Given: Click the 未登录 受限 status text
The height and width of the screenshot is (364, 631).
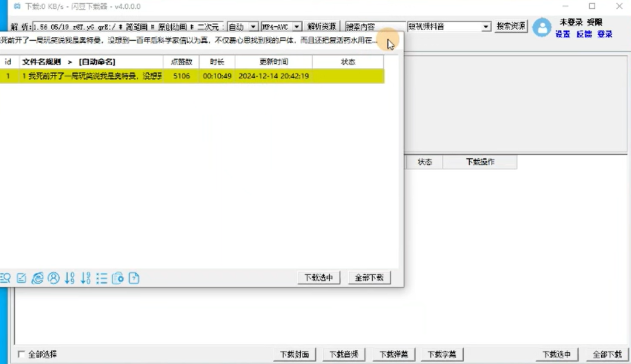Looking at the screenshot, I should point(581,22).
